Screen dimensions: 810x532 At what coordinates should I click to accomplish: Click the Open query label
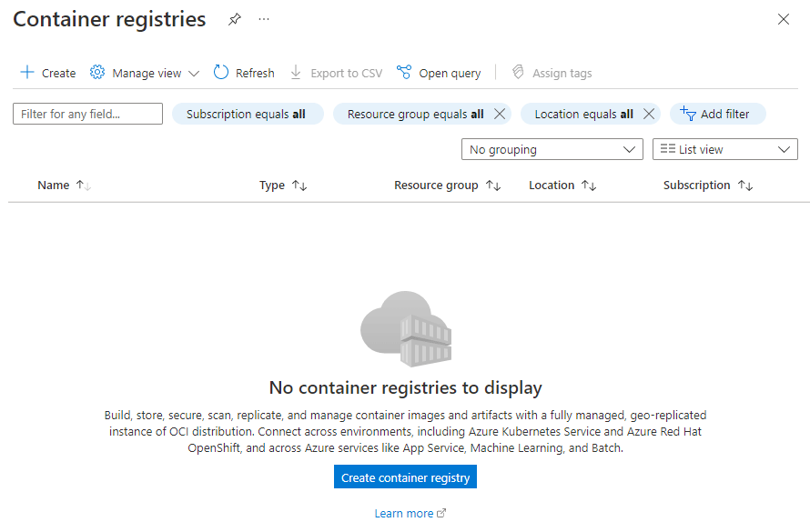tap(450, 74)
